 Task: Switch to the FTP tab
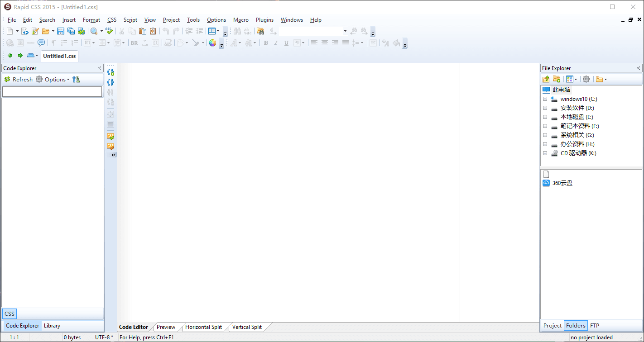595,325
